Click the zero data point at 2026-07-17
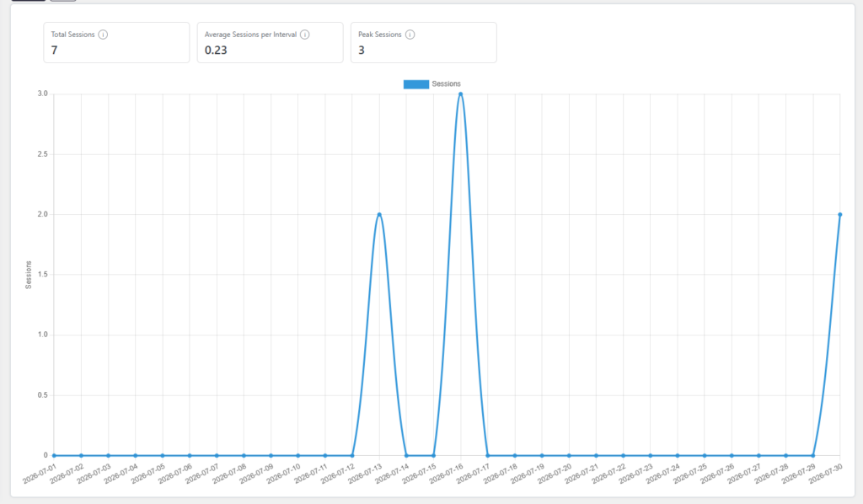 488,456
